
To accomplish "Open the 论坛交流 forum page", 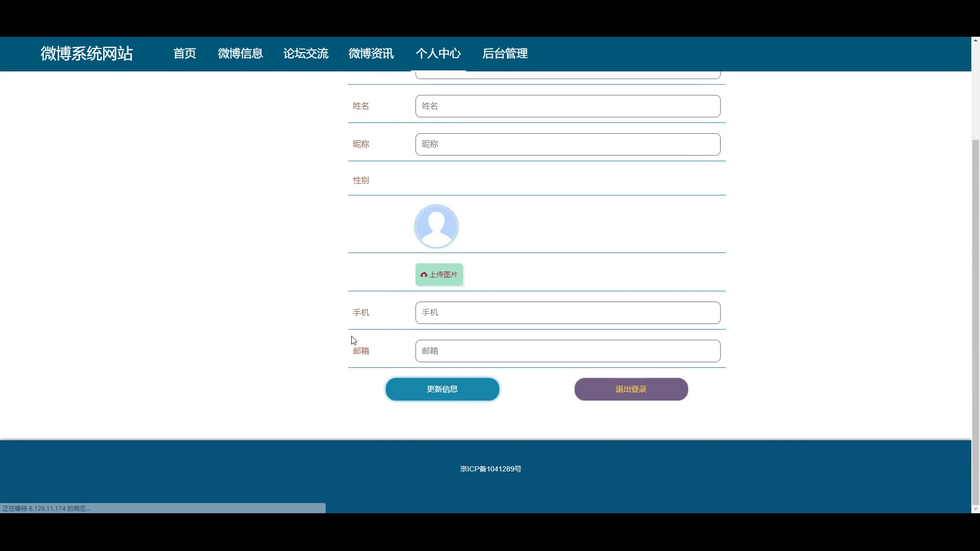I will [x=305, y=54].
